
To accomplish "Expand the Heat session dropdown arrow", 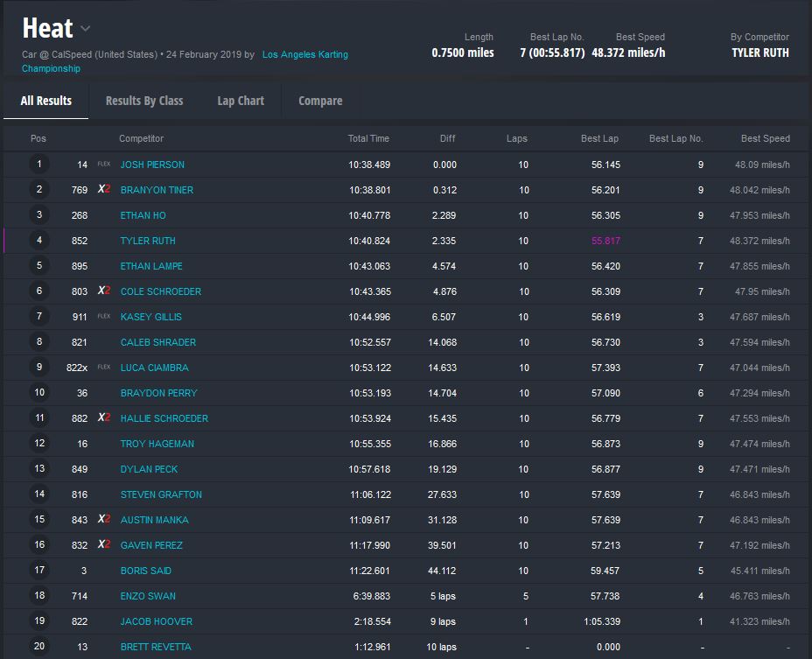I will point(86,29).
